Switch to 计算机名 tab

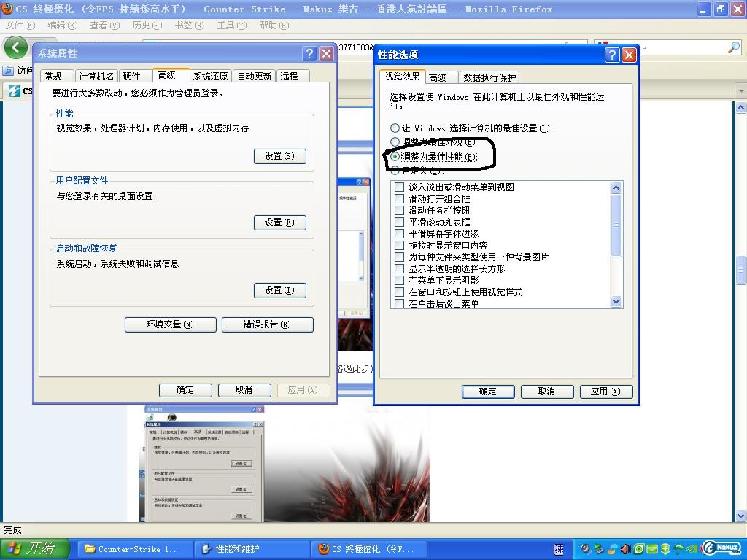coord(96,76)
